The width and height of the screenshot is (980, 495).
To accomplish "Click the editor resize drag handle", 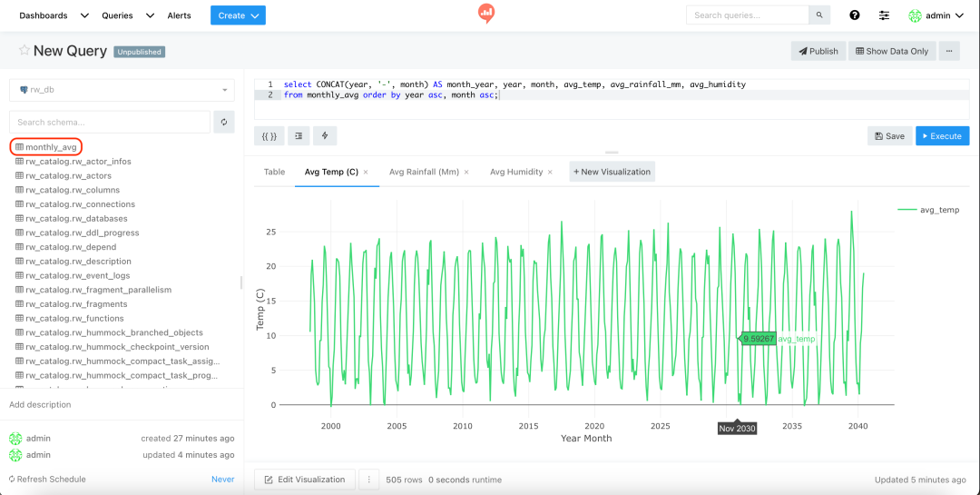I will [612, 153].
